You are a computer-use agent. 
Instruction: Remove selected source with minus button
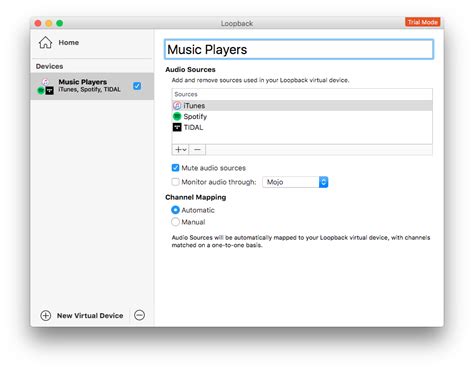pyautogui.click(x=197, y=150)
